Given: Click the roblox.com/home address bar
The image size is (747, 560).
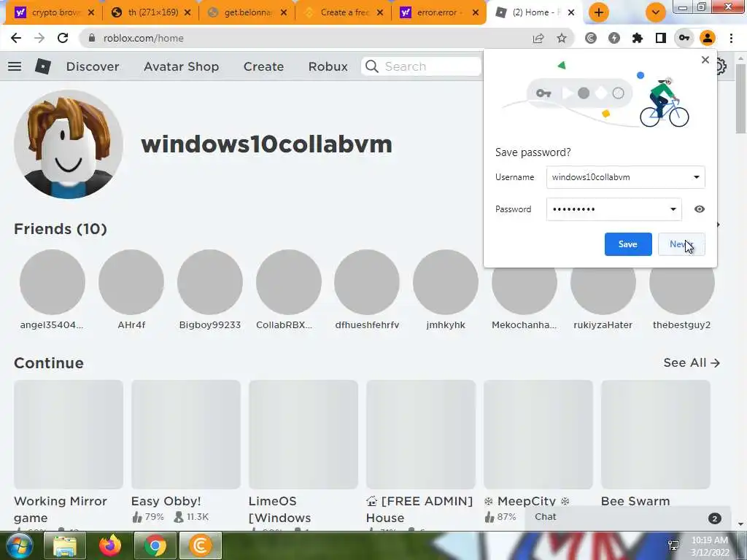Looking at the screenshot, I should click(x=305, y=38).
